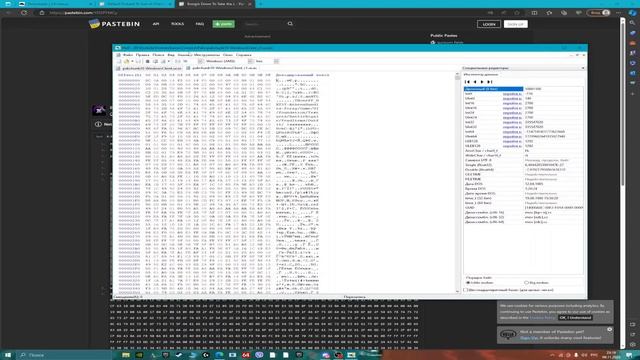Click the go-to link in the Int32 row
Viewport: 640px width, 360px height.
pos(512,122)
